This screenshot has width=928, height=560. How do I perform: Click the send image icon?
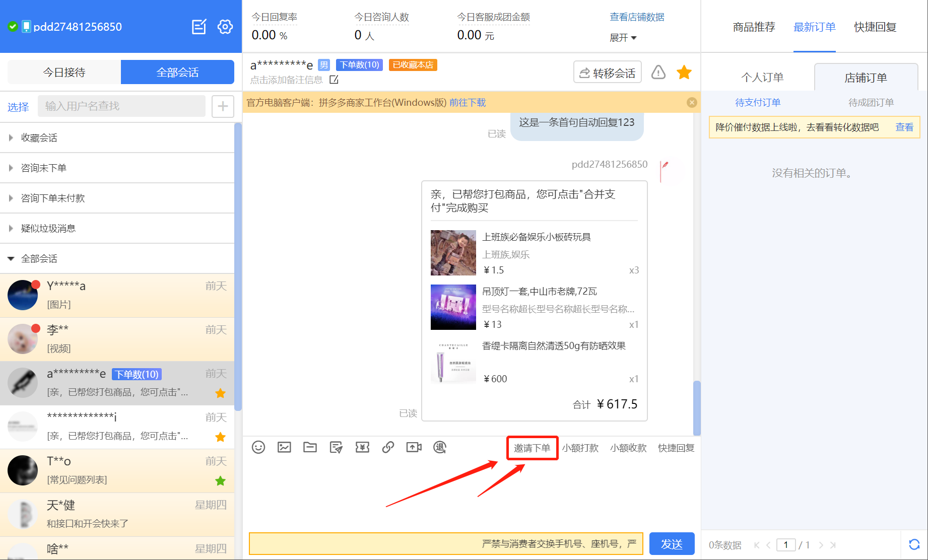284,447
